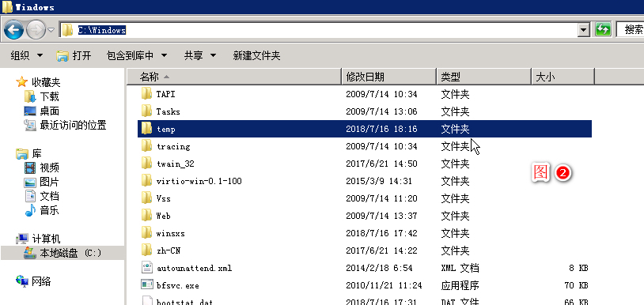Open the Share (共享) menu

pyautogui.click(x=200, y=55)
